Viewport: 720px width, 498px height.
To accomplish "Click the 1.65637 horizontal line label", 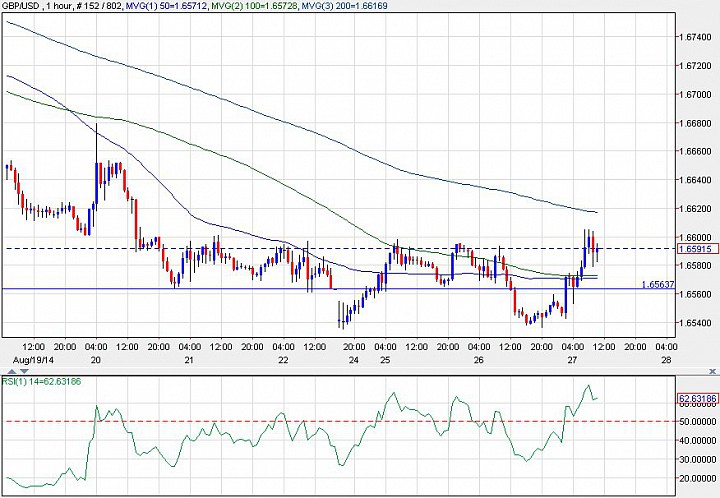I will click(x=658, y=285).
